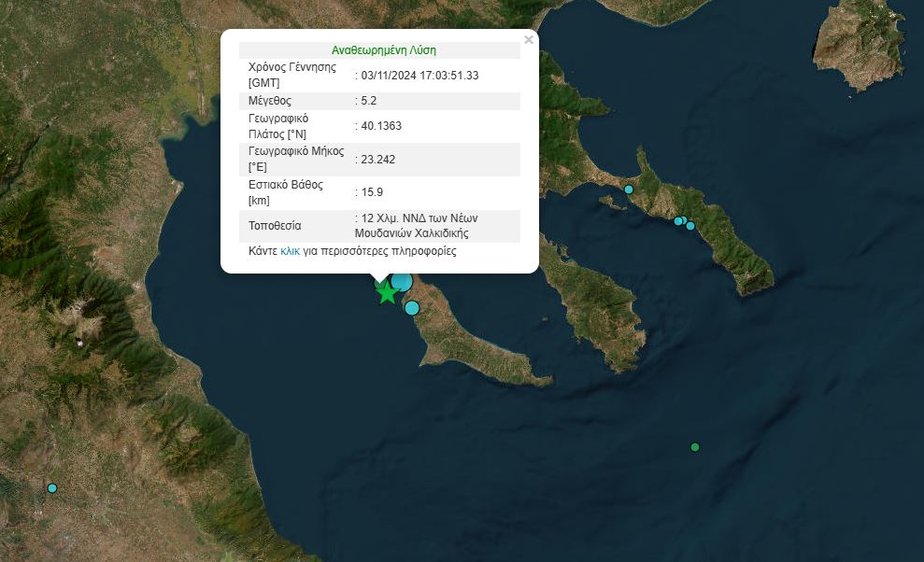Open the 'κλικ' more information link

[x=290, y=252]
